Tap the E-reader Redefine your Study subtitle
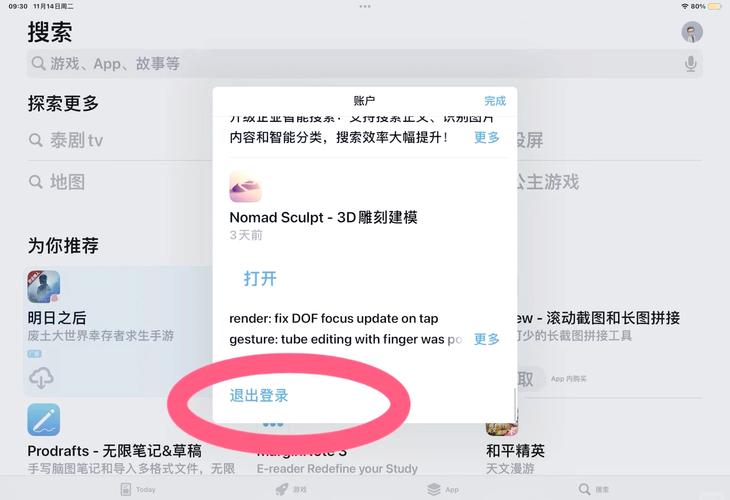 pos(337,469)
